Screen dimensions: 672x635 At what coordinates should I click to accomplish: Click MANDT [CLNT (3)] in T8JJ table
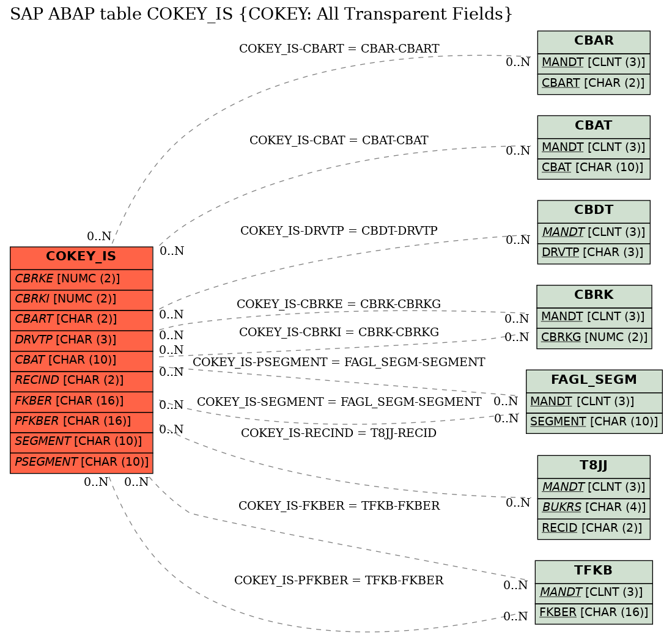click(x=594, y=488)
